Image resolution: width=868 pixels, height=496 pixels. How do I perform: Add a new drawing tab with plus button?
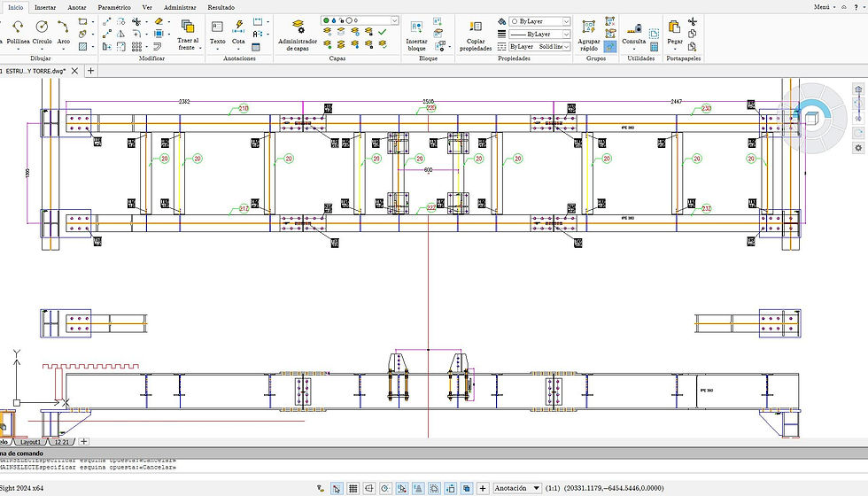pos(90,71)
